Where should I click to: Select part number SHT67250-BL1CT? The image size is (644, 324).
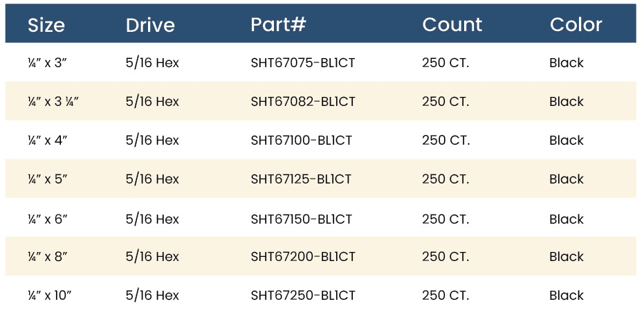tap(303, 295)
